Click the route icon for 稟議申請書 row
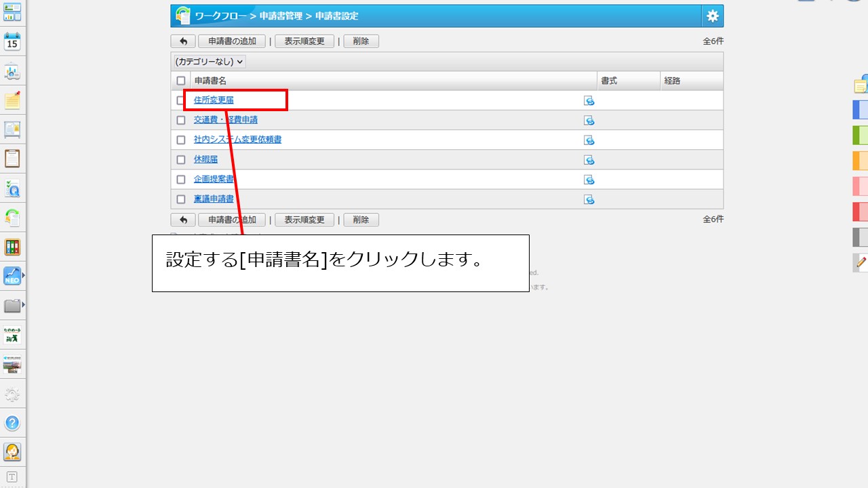The height and width of the screenshot is (488, 868). coord(589,199)
